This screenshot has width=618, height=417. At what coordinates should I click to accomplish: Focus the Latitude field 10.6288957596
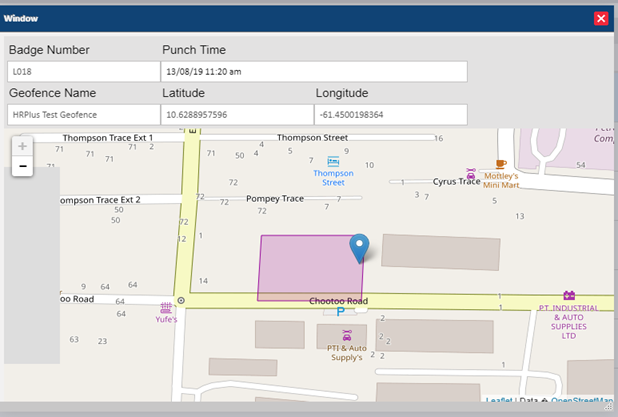click(237, 115)
